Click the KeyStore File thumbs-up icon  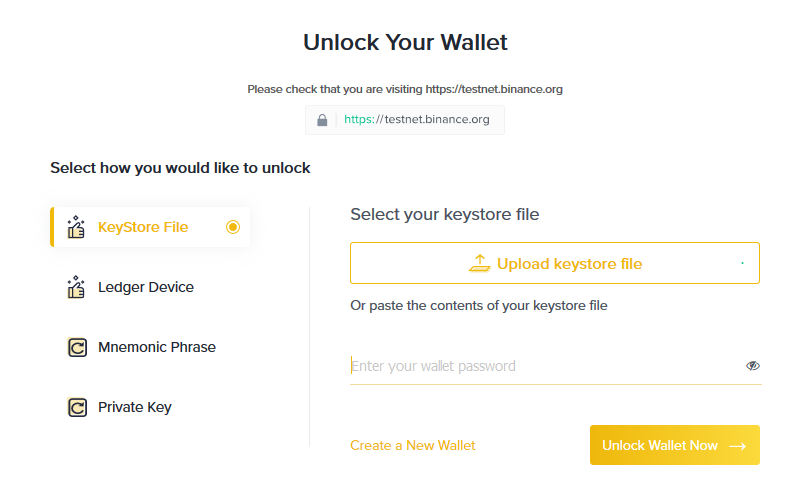[76, 227]
